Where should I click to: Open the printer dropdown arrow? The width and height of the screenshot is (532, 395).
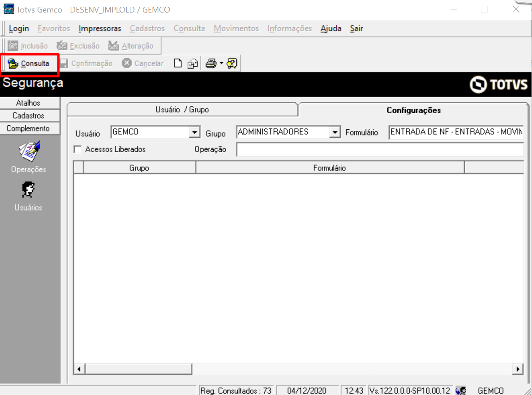pos(221,63)
